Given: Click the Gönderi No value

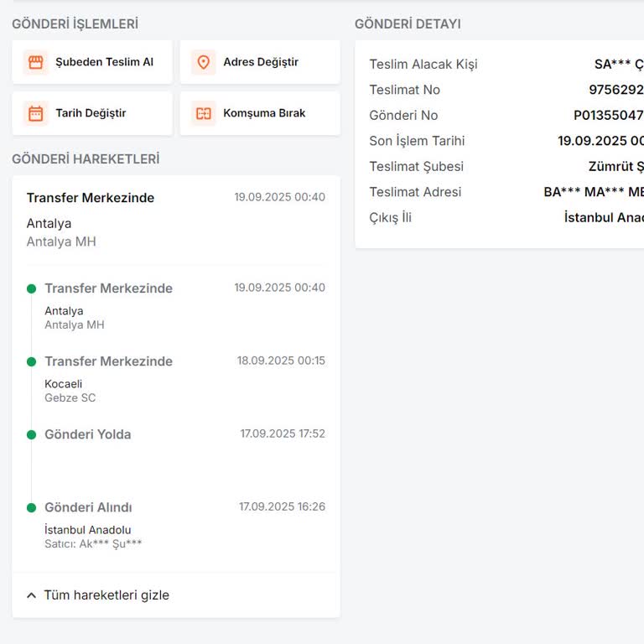Looking at the screenshot, I should point(608,116).
